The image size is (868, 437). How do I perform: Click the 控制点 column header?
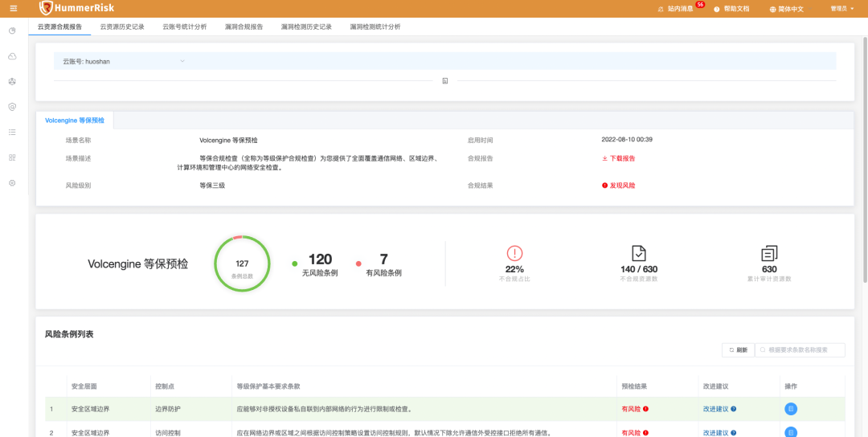pos(166,386)
